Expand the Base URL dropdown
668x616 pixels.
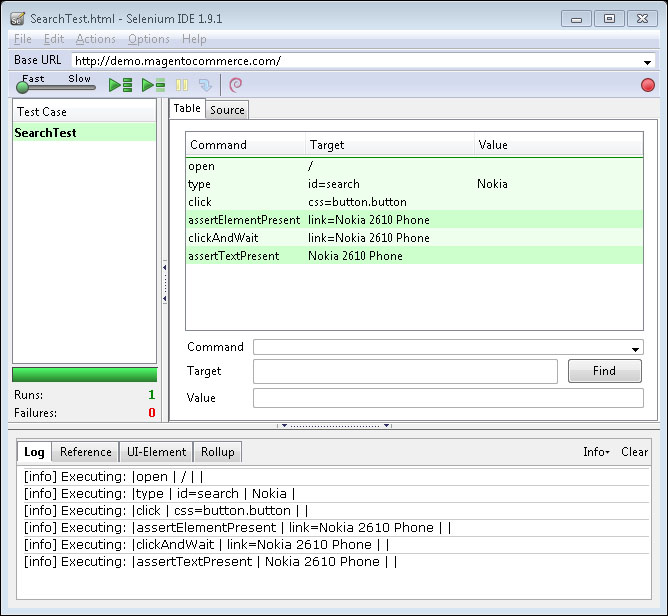[x=647, y=62]
